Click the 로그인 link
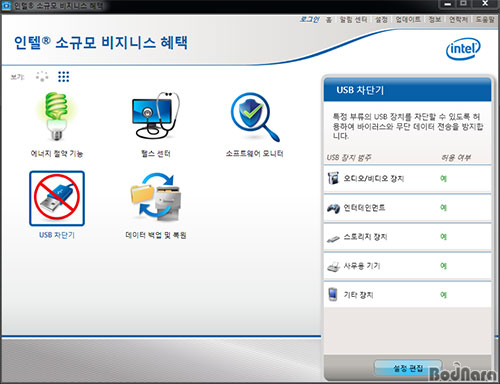Screen dimensions: 500x384 309,20
